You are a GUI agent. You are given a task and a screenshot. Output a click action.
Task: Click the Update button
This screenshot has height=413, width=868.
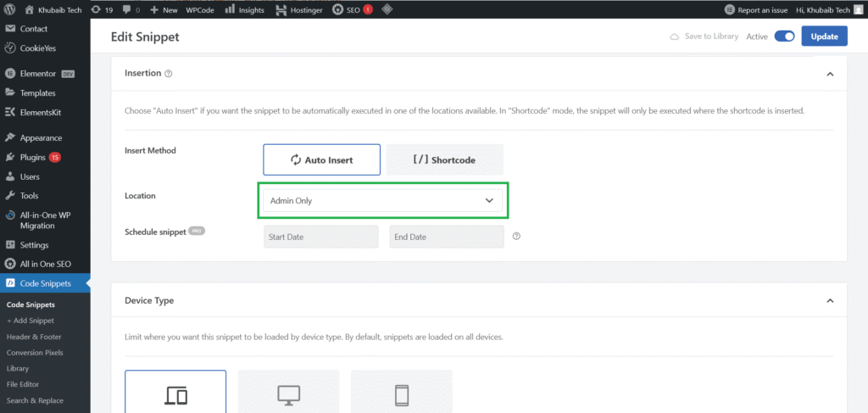pyautogui.click(x=824, y=36)
